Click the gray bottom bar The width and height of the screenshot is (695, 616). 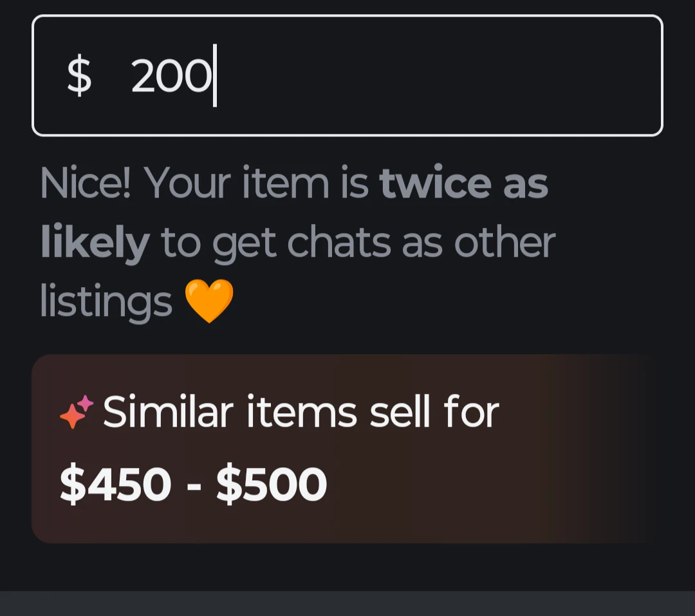tap(347, 604)
